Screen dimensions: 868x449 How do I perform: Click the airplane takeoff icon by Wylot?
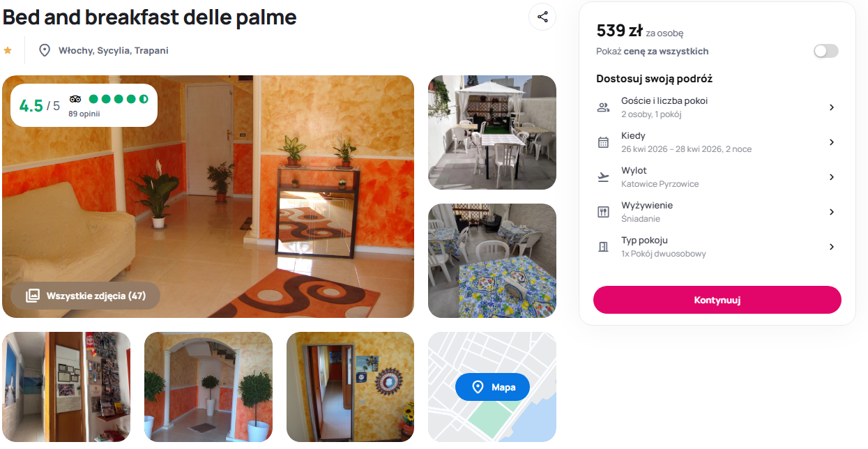[x=604, y=177]
